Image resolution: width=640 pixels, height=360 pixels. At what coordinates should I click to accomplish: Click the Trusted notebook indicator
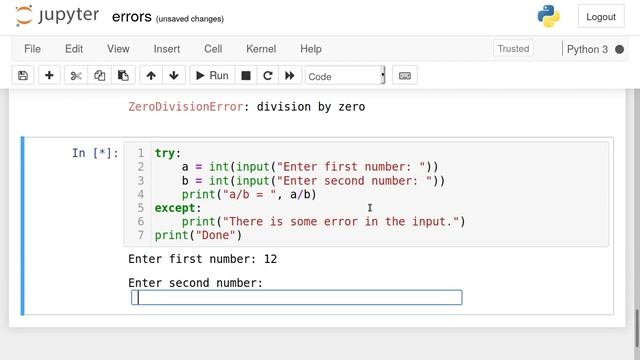pyautogui.click(x=513, y=49)
